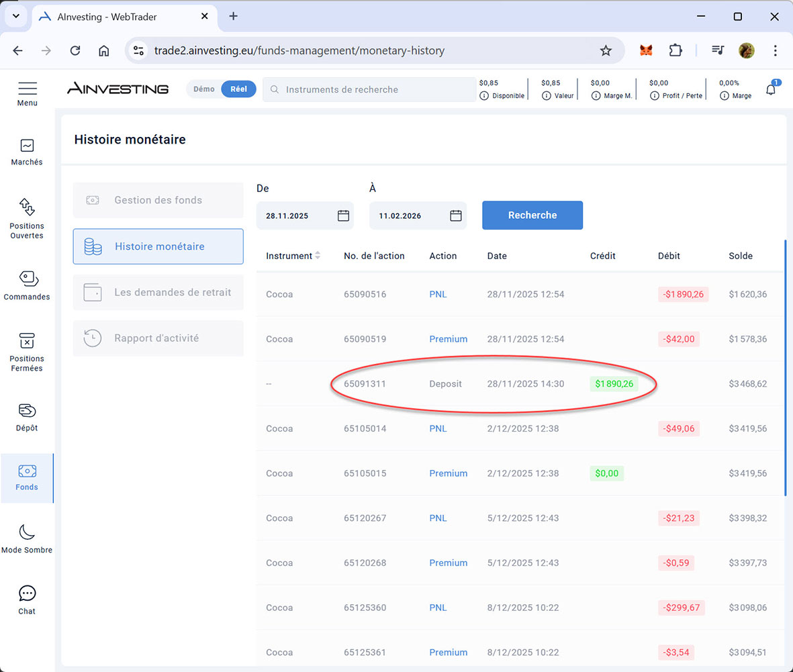
Task: Open the Marchés chart icon
Action: (x=27, y=146)
